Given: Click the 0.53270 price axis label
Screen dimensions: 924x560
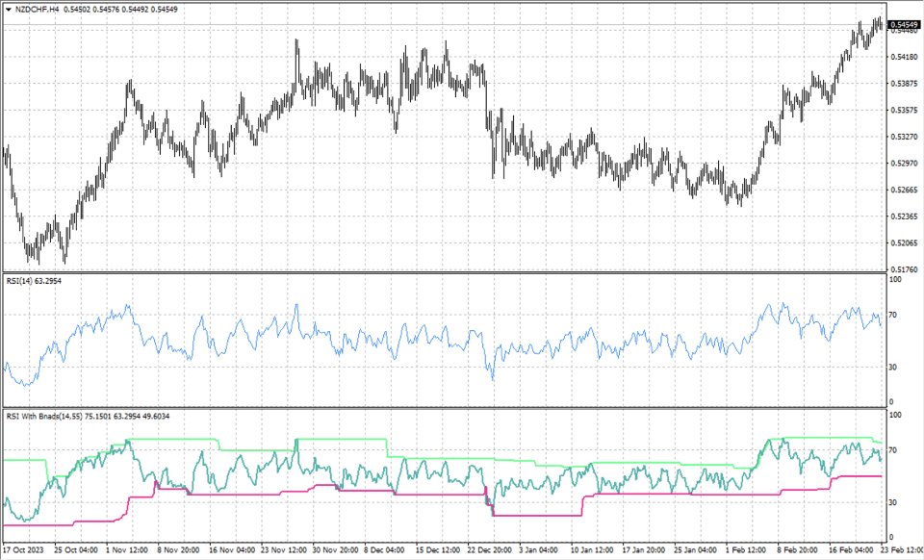Looking at the screenshot, I should point(904,137).
